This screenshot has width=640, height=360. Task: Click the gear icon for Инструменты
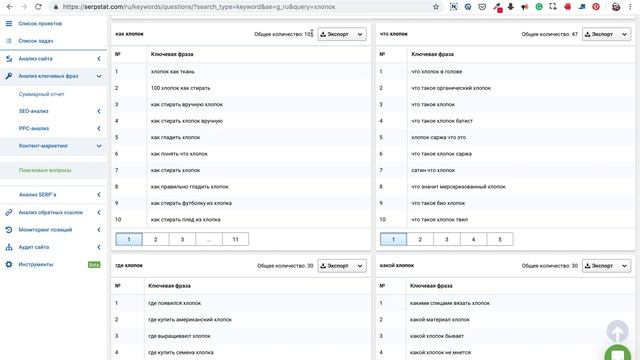(9, 264)
